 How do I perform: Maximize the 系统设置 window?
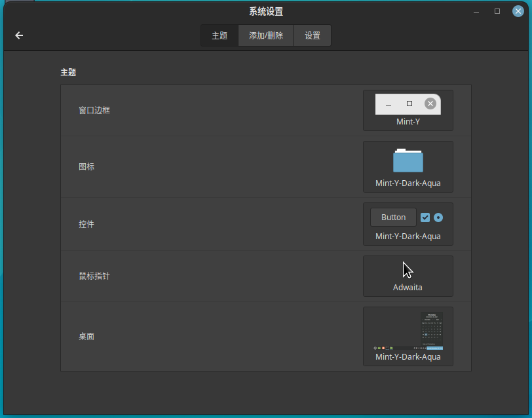[x=497, y=11]
